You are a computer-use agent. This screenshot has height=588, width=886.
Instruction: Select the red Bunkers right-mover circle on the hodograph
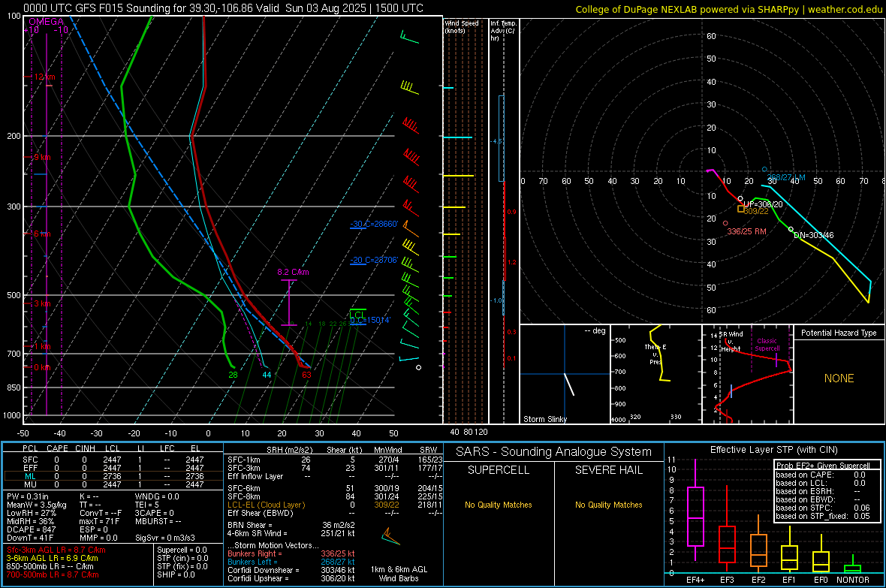pyautogui.click(x=725, y=223)
